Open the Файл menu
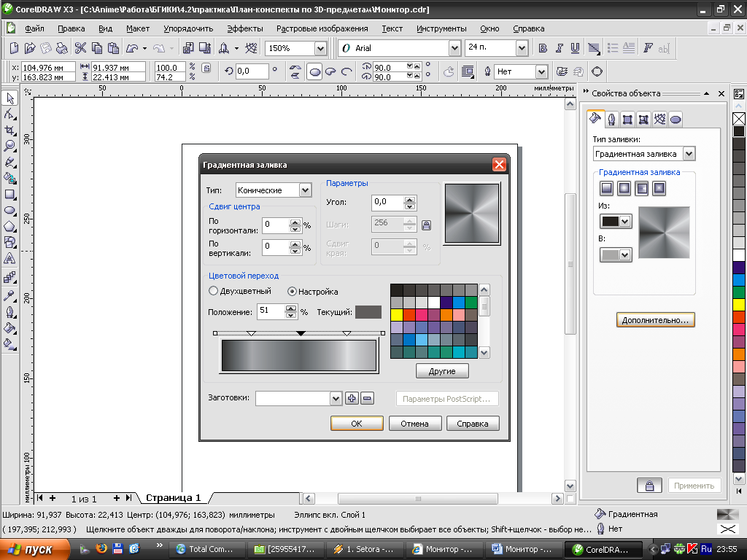Screen dimensions: 747x560 (34, 28)
